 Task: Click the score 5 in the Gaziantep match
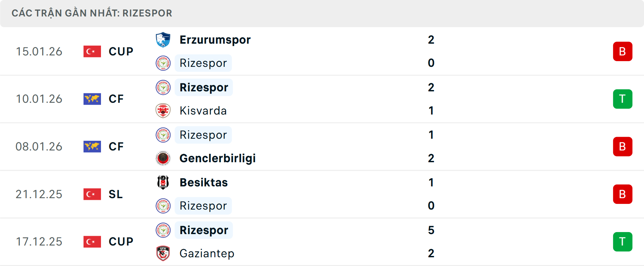pyautogui.click(x=432, y=230)
